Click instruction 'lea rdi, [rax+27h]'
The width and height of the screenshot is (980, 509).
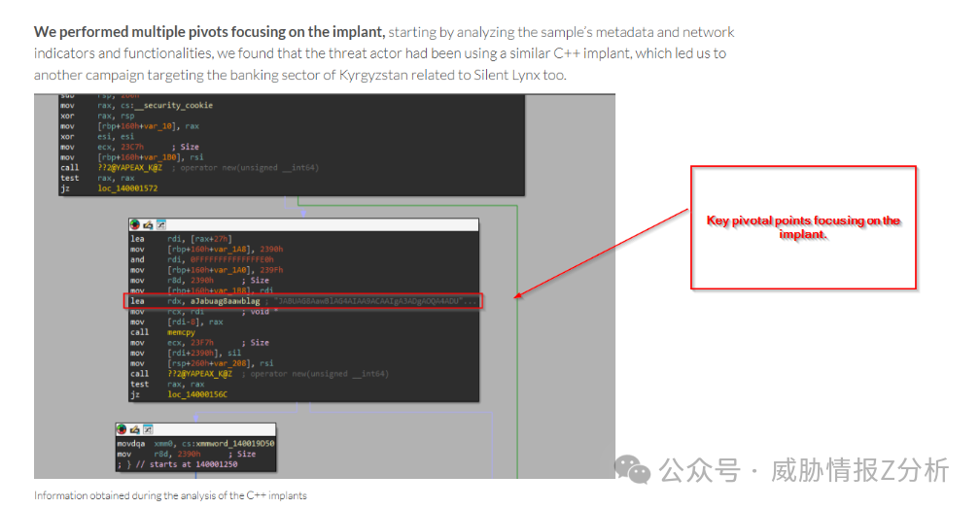(x=181, y=239)
